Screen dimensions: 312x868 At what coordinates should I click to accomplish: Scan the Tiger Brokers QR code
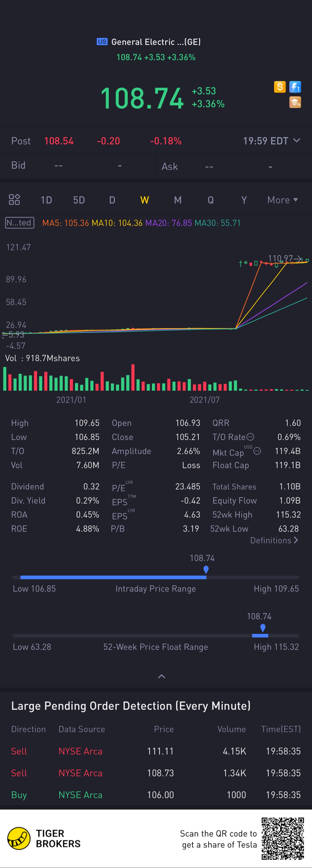(x=283, y=838)
